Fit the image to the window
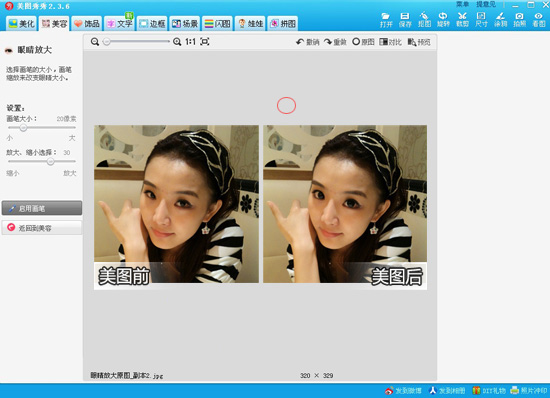This screenshot has width=550, height=398. coord(205,42)
